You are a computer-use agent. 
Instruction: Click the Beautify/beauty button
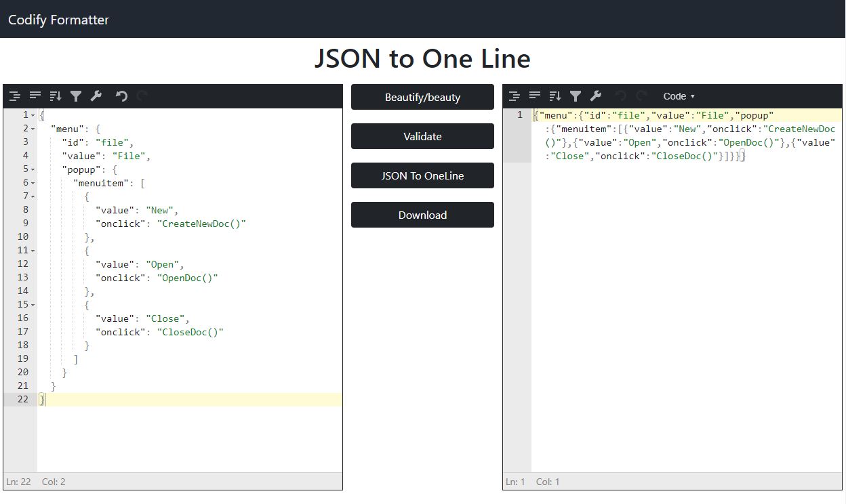422,97
